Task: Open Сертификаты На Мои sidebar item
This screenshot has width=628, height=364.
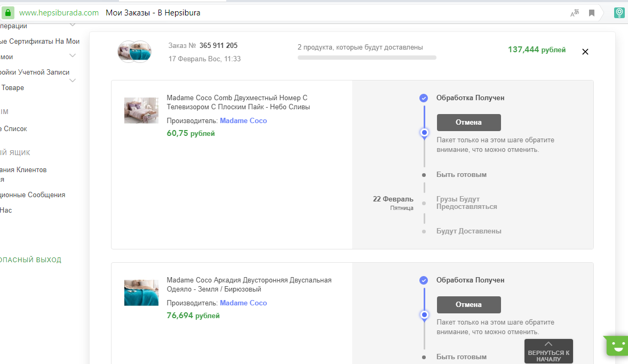Action: pyautogui.click(x=39, y=41)
